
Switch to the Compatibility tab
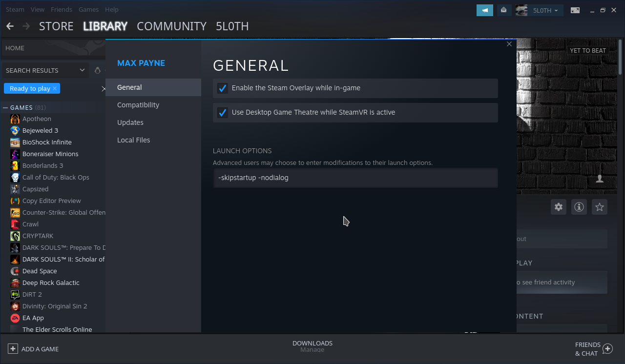153,105
